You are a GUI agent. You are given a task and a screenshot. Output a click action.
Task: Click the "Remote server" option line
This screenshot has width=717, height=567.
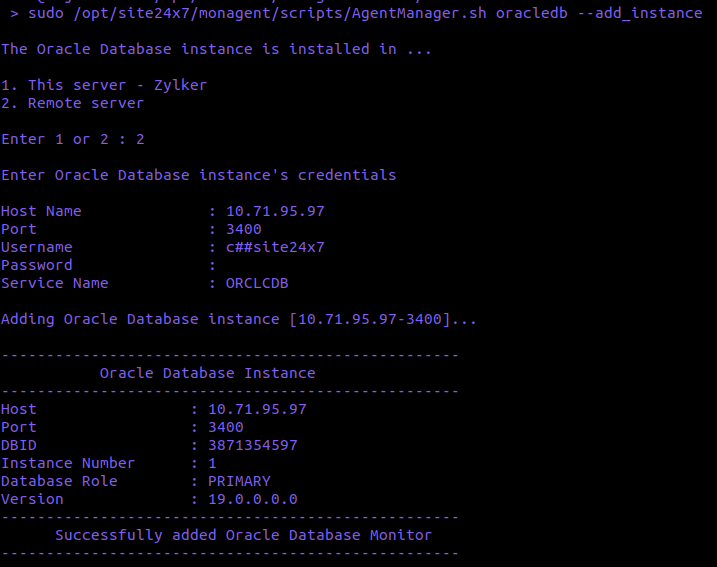[x=73, y=103]
